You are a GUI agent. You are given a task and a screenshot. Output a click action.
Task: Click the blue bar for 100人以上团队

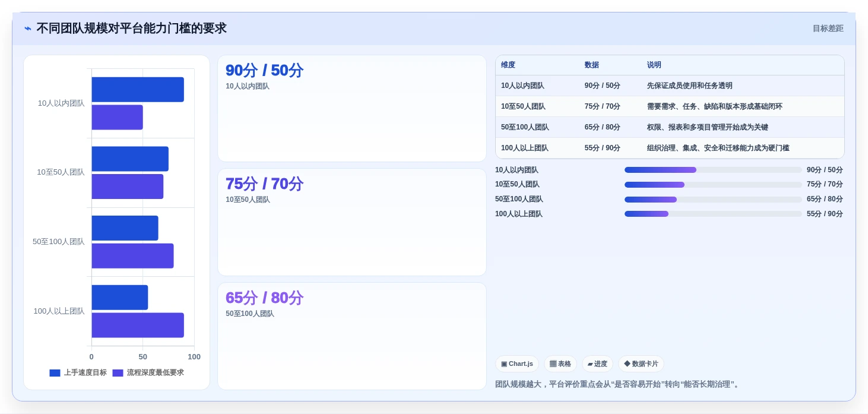(119, 298)
